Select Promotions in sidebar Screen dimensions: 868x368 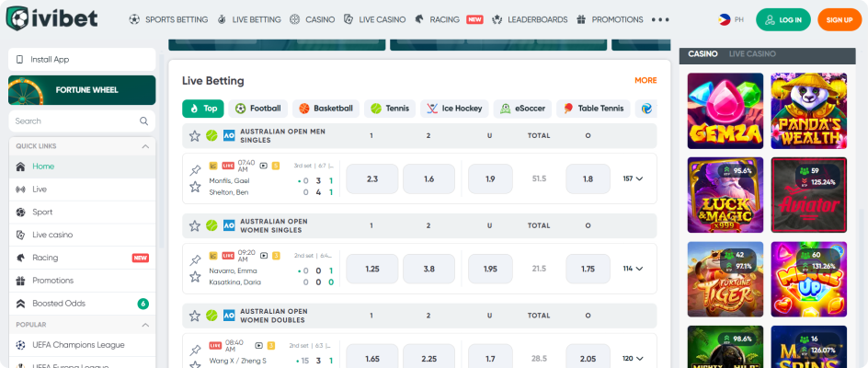pos(82,280)
